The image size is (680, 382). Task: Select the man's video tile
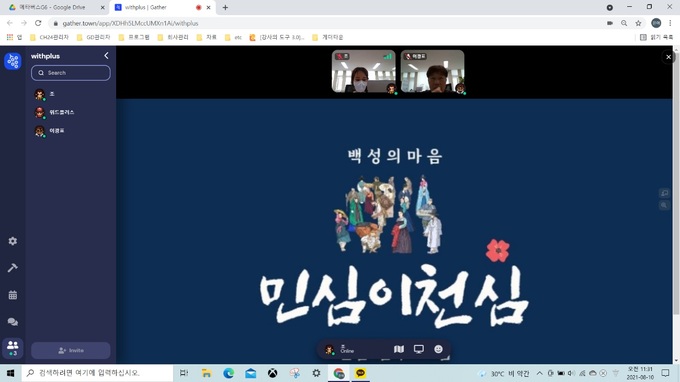pos(432,71)
